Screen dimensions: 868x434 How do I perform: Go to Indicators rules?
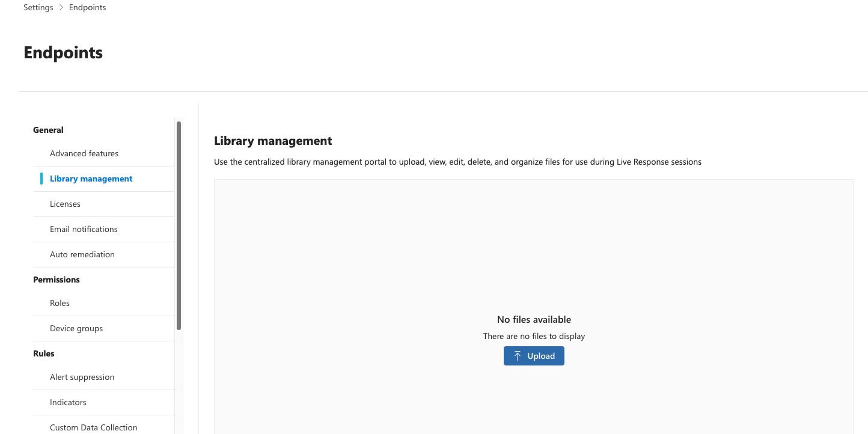click(x=68, y=402)
